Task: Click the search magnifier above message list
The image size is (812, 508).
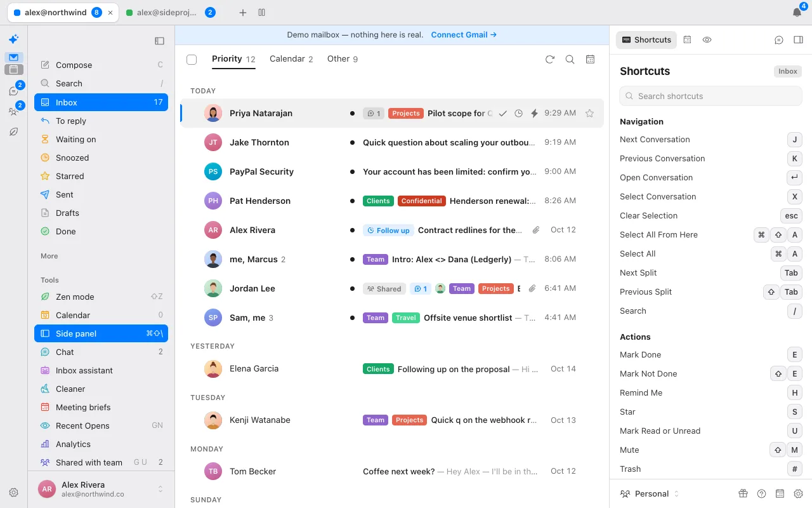Action: [570, 59]
